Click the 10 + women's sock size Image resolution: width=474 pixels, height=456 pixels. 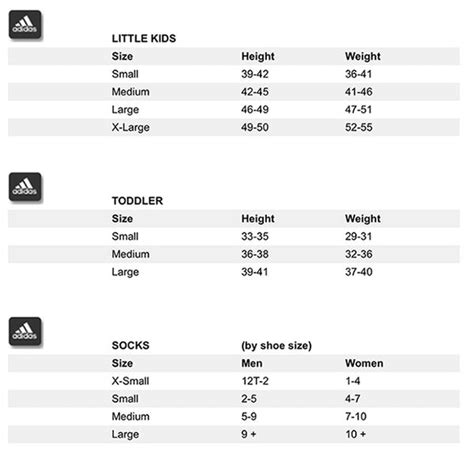[x=355, y=434]
